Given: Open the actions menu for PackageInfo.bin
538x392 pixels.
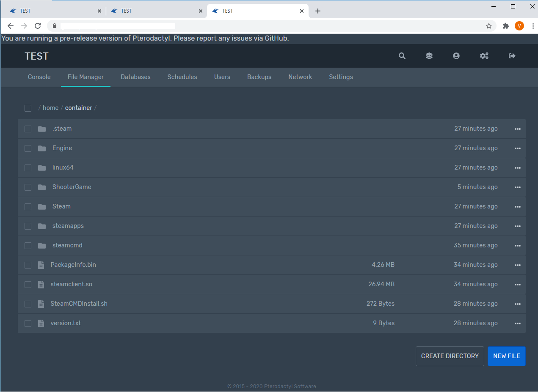Looking at the screenshot, I should (x=517, y=265).
